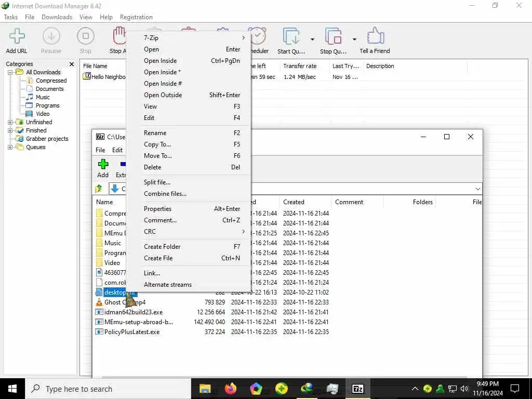This screenshot has width=532, height=399.
Task: Click the Stop Queue icon
Action: point(333,36)
